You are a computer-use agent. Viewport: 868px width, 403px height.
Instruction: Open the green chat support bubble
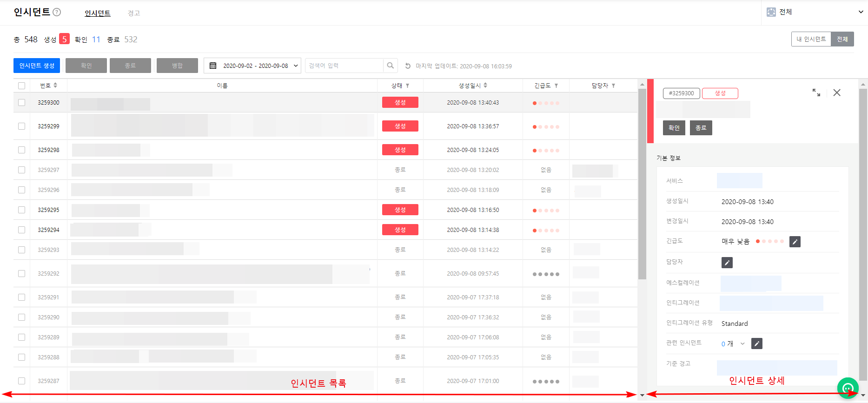click(848, 388)
